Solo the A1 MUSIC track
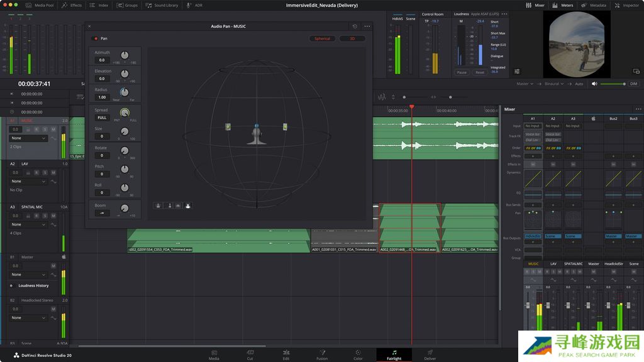 [45, 129]
